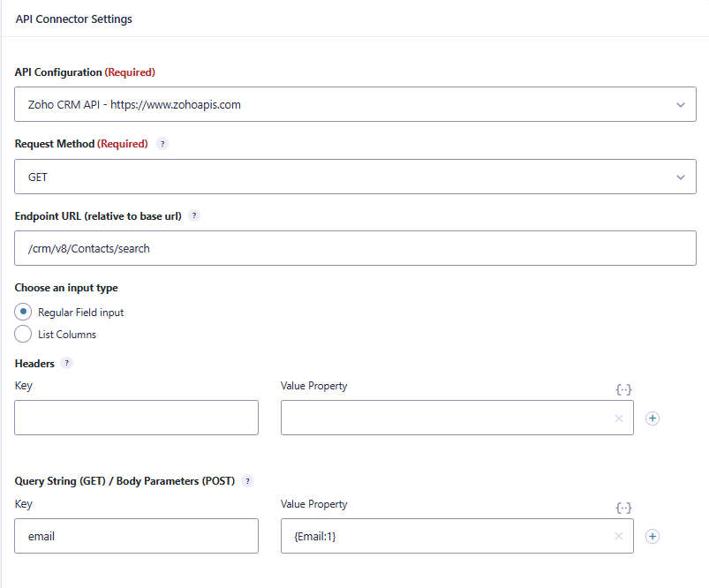Open merge tag picker for Query String value

tap(624, 508)
